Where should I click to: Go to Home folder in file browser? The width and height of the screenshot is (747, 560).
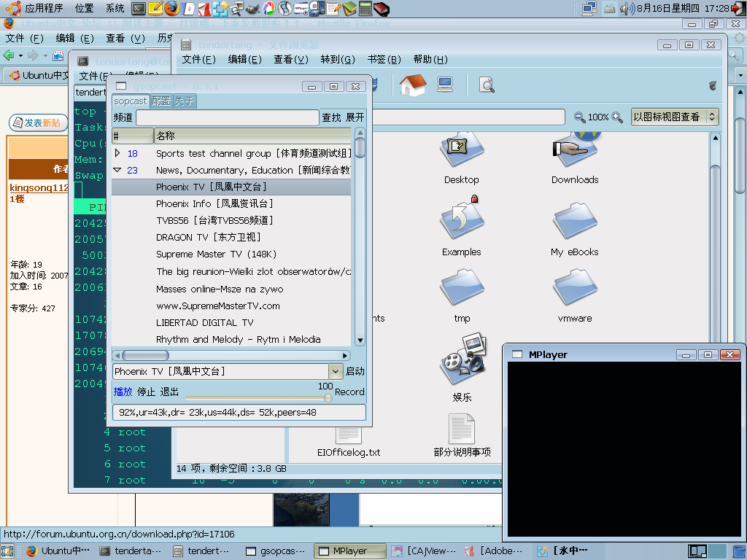pos(413,85)
